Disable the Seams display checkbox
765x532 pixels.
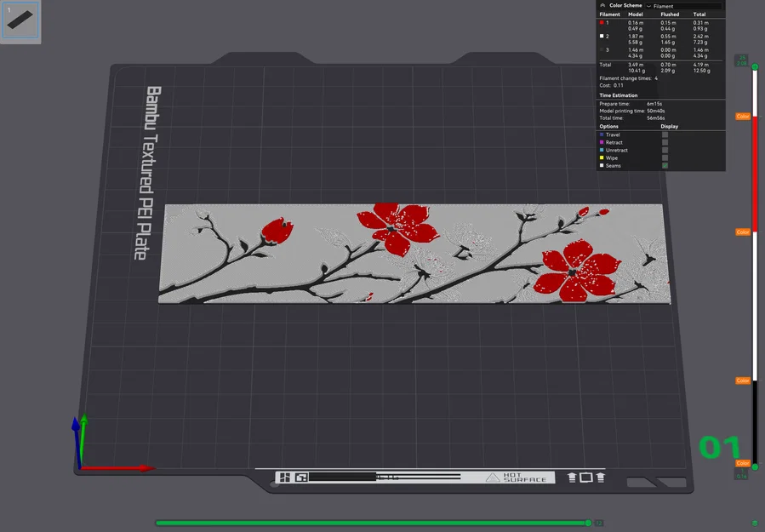(x=664, y=165)
